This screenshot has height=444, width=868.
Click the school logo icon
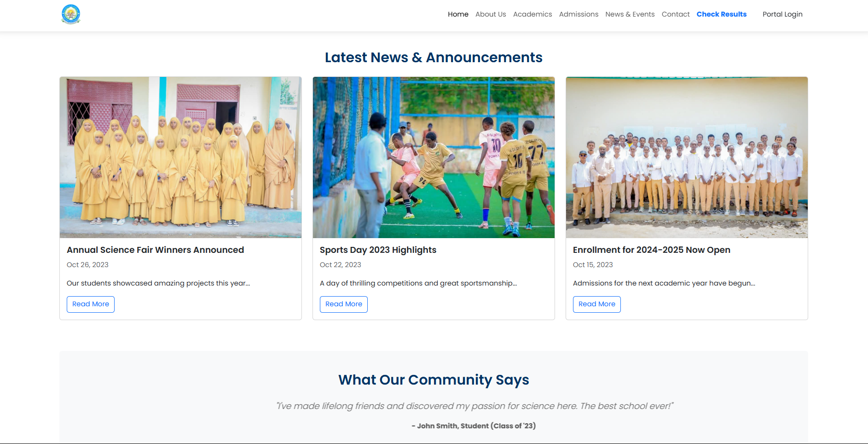click(71, 14)
